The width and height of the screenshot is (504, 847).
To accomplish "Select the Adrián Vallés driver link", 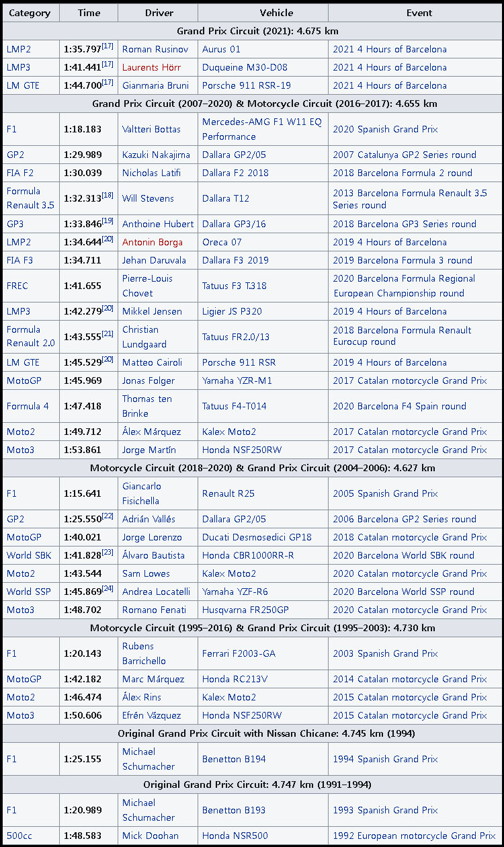I will pos(149,519).
